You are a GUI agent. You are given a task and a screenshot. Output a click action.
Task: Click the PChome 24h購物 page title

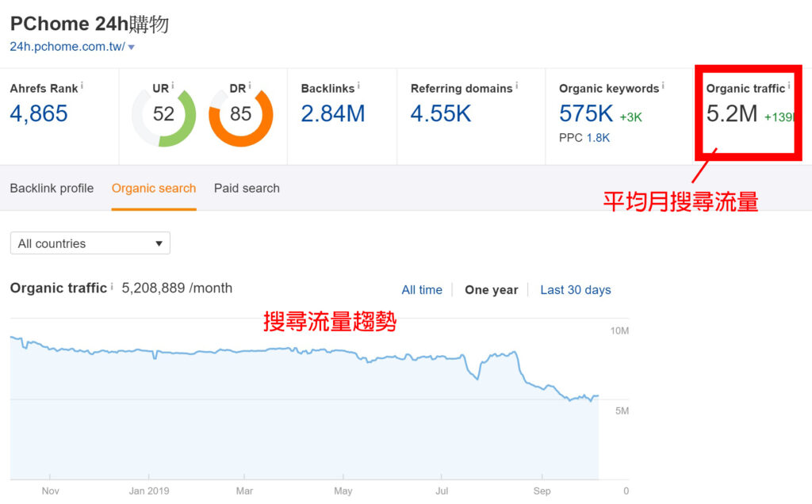click(89, 24)
